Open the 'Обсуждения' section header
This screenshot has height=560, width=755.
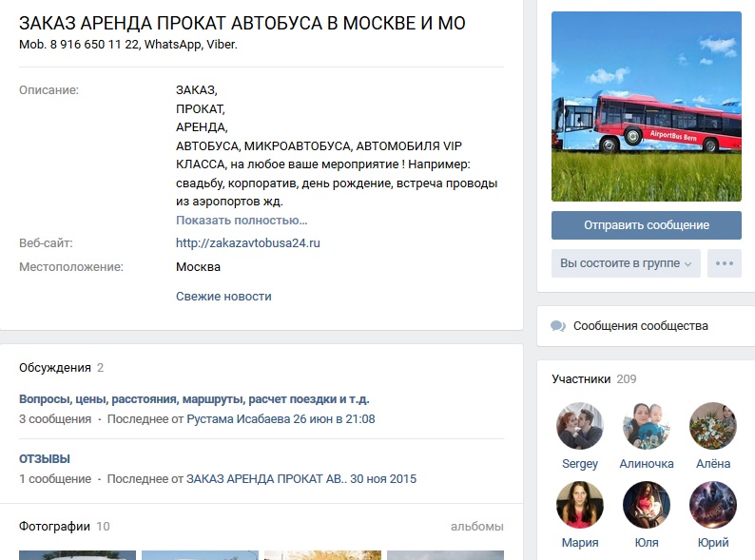click(55, 368)
